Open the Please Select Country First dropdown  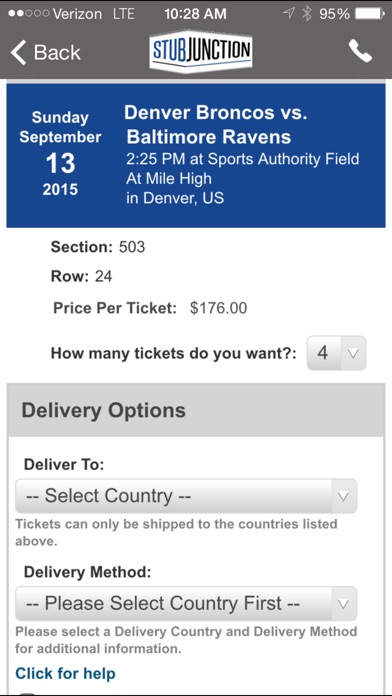[x=186, y=603]
